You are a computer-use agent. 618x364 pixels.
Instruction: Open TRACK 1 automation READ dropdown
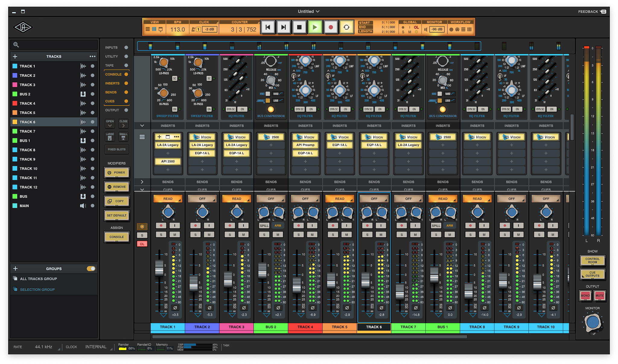[x=168, y=199]
